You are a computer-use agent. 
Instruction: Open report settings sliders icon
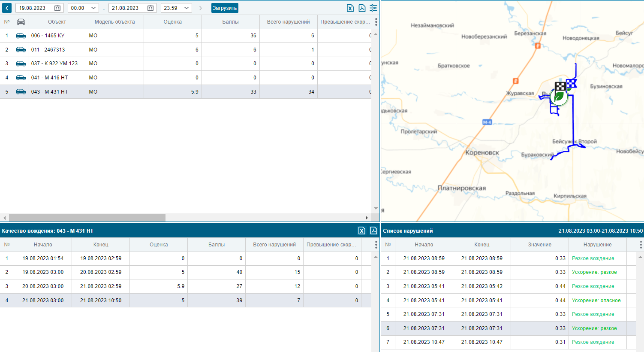coord(373,8)
